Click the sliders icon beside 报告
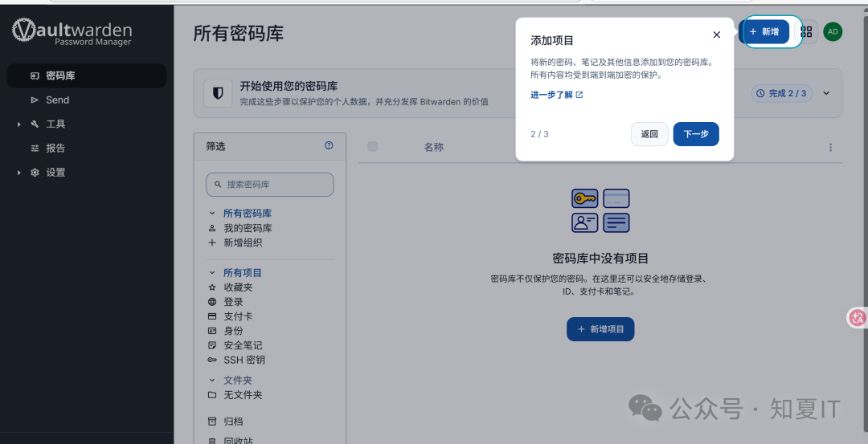868x444 pixels. [35, 149]
